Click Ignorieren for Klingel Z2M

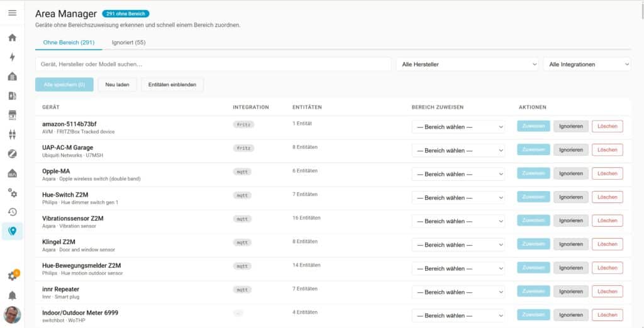(571, 244)
